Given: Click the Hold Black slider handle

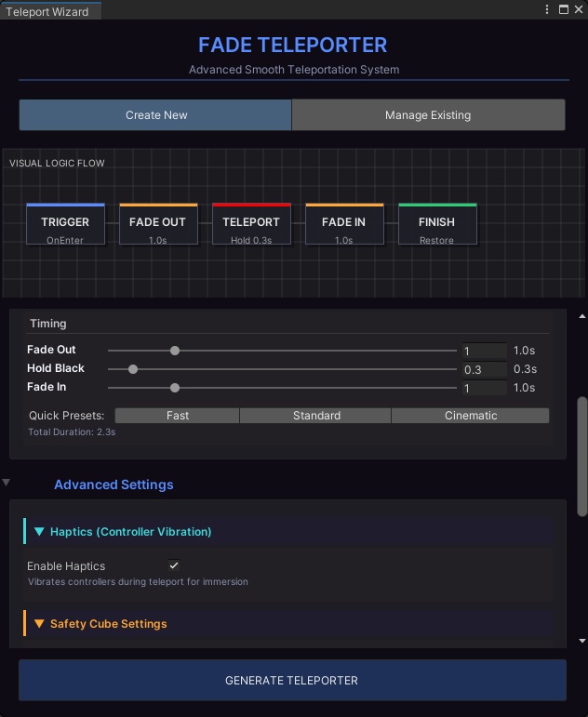Looking at the screenshot, I should [x=133, y=369].
